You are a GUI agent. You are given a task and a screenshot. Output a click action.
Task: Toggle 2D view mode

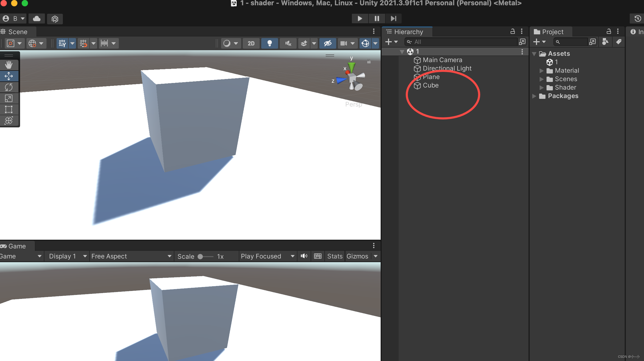(x=251, y=43)
